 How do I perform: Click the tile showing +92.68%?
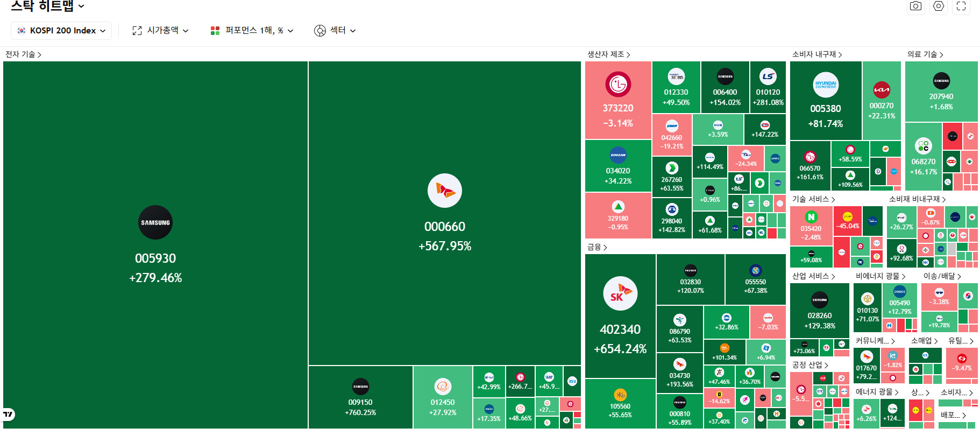pyautogui.click(x=901, y=252)
